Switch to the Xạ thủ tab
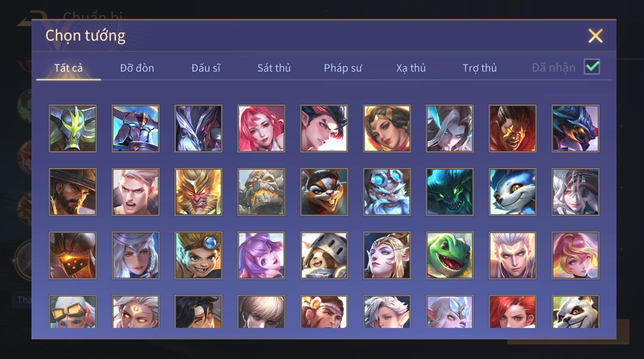Screen dimensions: 644x359 [x=411, y=68]
